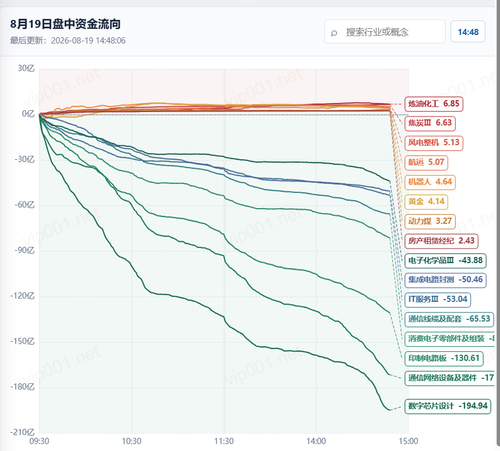Click the -60亿 y-axis label
Image resolution: width=500 pixels, height=451 pixels.
24,205
